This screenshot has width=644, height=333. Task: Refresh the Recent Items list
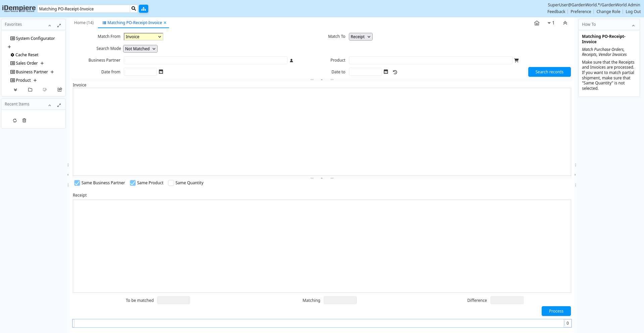(15, 121)
